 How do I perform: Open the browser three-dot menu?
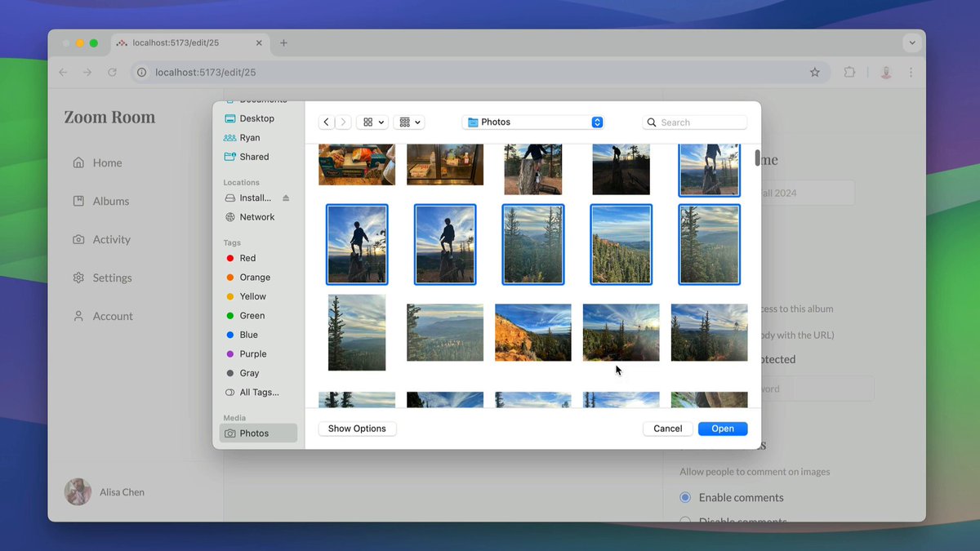pos(911,73)
